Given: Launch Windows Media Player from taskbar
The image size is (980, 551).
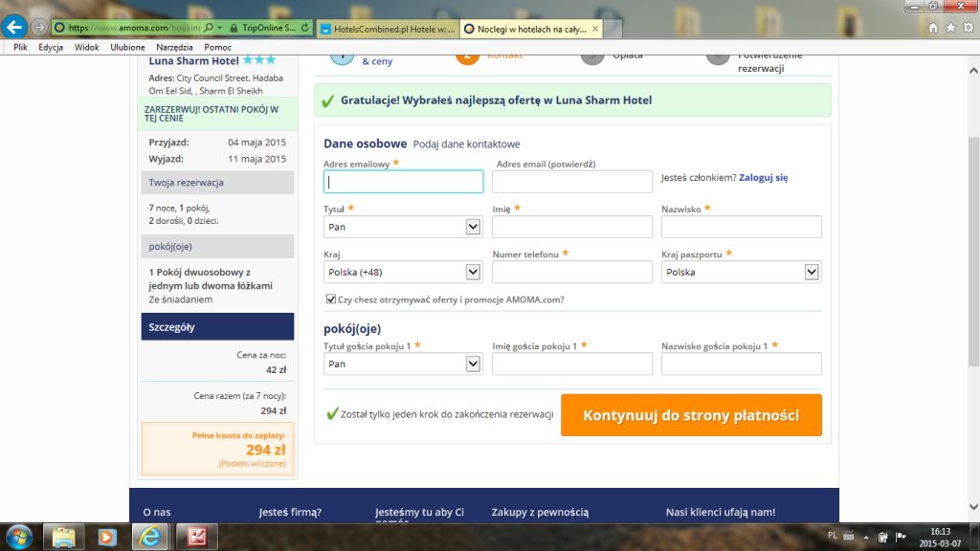Looking at the screenshot, I should pos(107,538).
